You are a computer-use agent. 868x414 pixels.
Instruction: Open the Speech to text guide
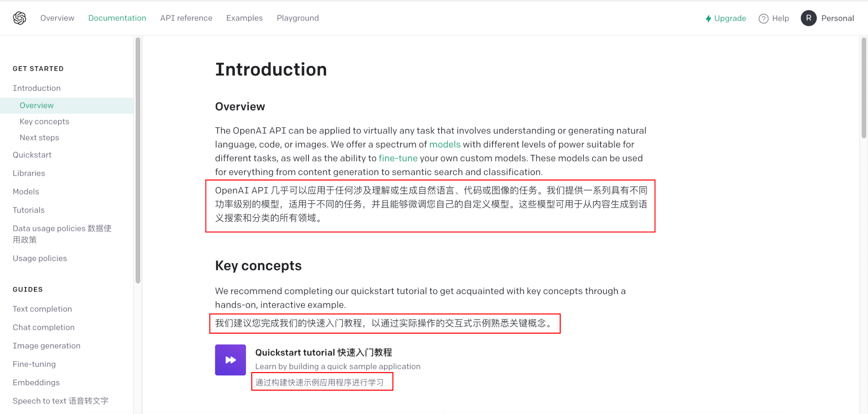pos(61,401)
